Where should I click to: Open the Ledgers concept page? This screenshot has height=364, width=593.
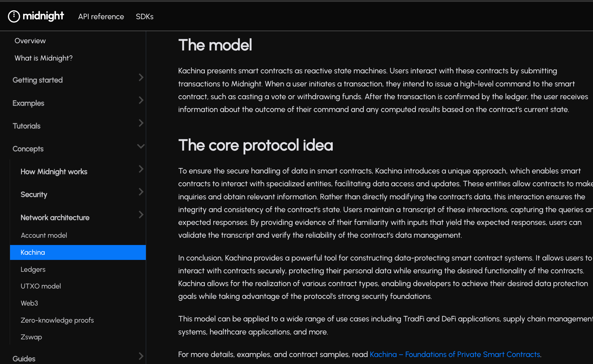click(33, 269)
